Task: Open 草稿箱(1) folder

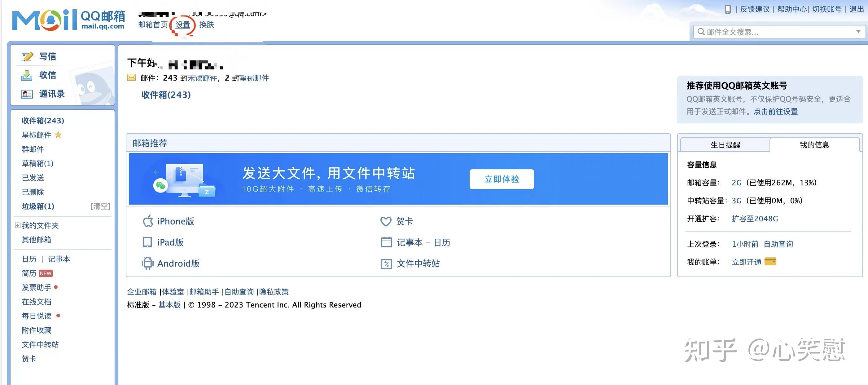Action: (37, 163)
